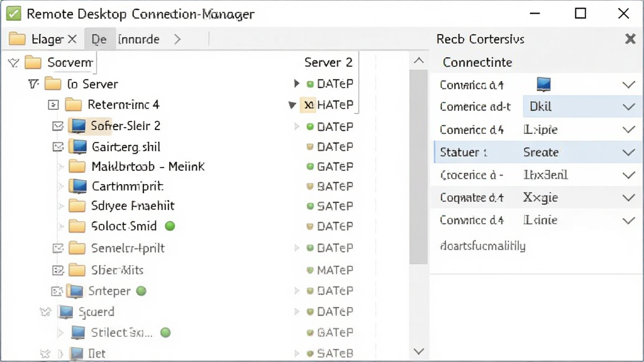Click the X icon beside HATeP
This screenshot has width=644, height=362.
(308, 105)
